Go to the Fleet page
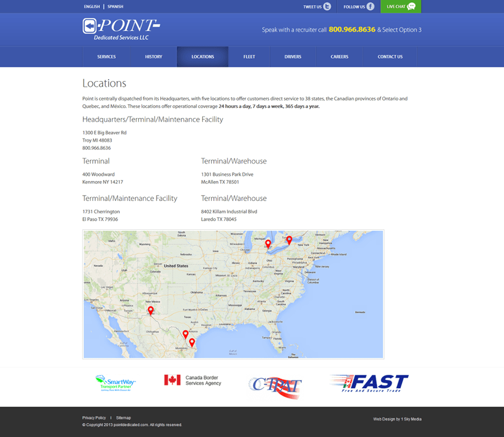Image resolution: width=504 pixels, height=437 pixels. [249, 57]
